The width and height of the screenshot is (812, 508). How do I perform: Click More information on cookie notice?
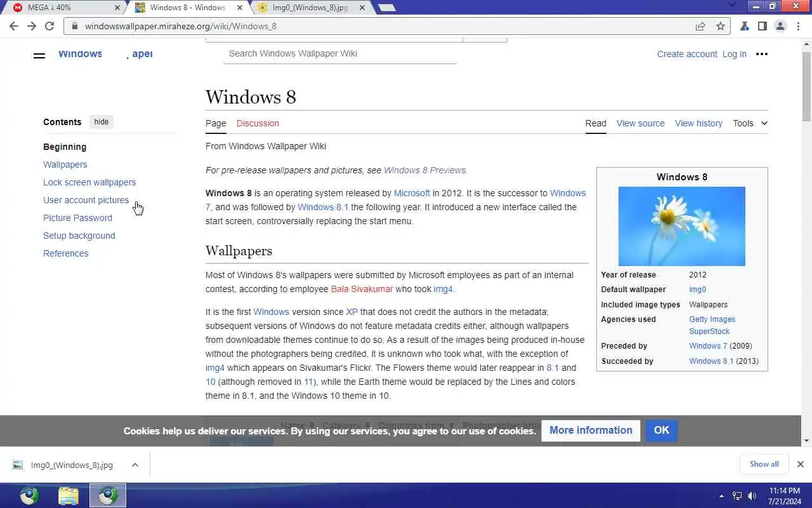coord(591,431)
